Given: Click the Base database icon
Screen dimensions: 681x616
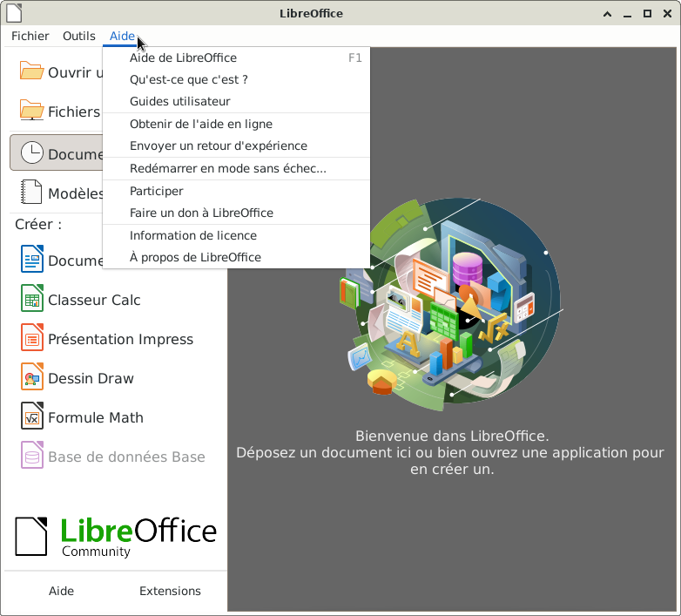Looking at the screenshot, I should [32, 455].
